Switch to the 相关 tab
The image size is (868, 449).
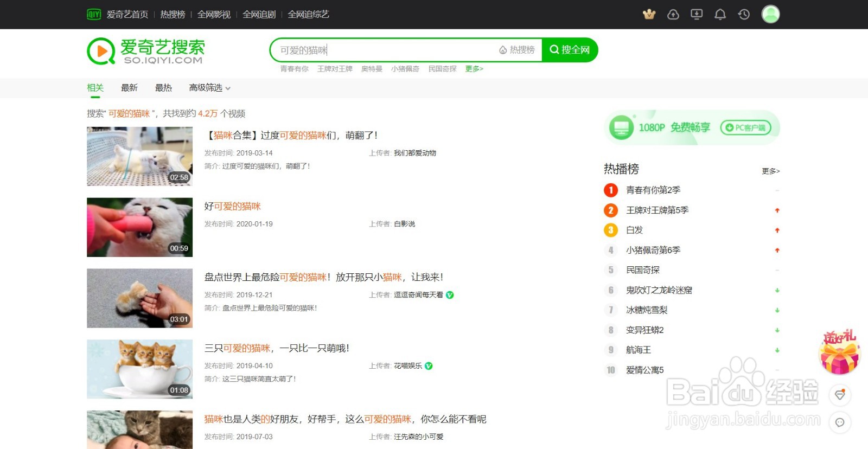[95, 88]
